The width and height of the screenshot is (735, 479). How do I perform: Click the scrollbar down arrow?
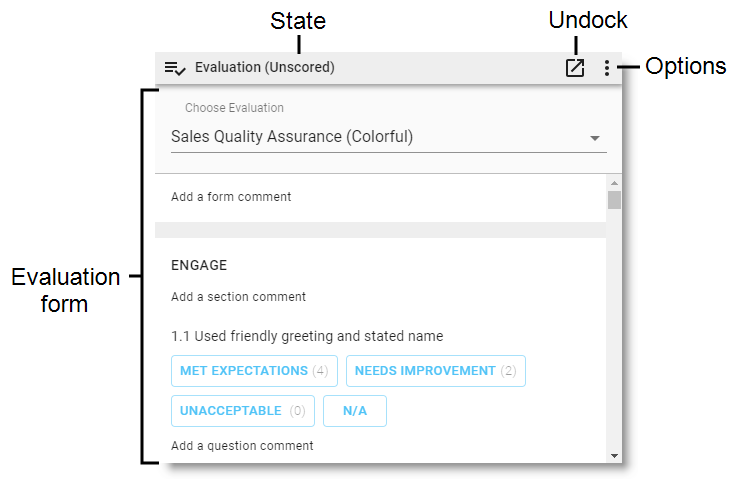click(614, 456)
